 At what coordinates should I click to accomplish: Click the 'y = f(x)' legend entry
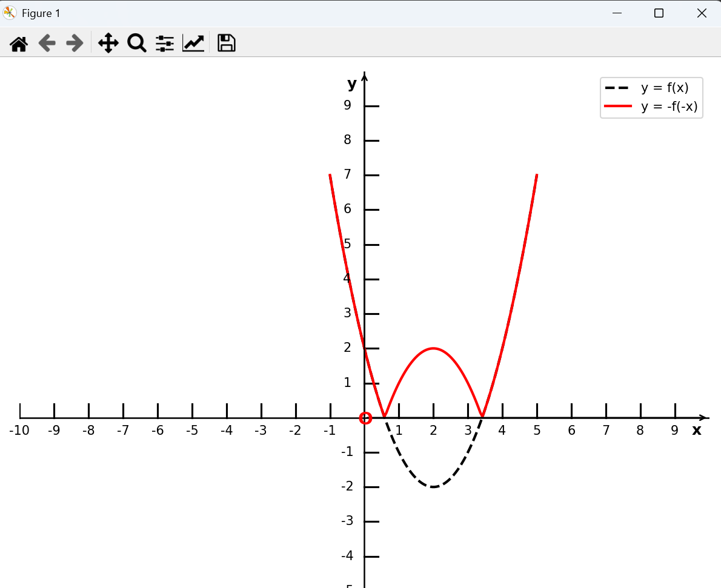(665, 87)
